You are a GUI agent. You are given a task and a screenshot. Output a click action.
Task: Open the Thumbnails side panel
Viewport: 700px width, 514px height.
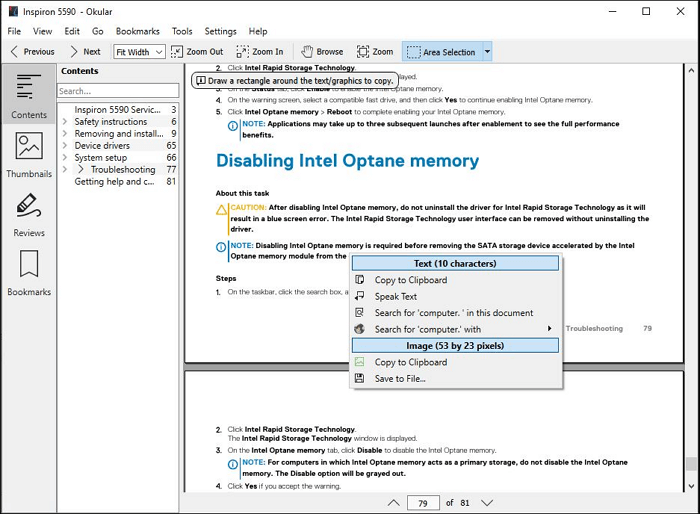tap(29, 155)
